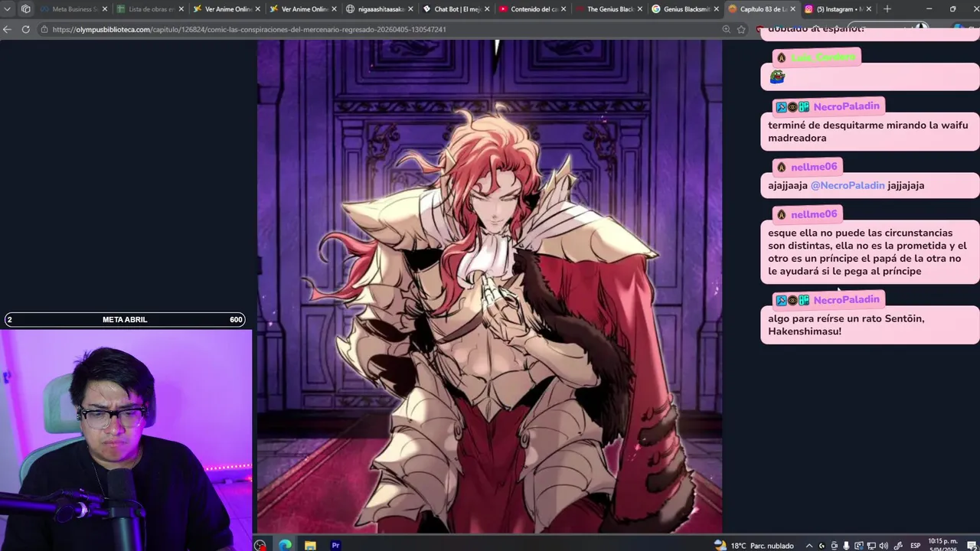Close the Instagram tab
The height and width of the screenshot is (551, 980).
[x=869, y=9]
